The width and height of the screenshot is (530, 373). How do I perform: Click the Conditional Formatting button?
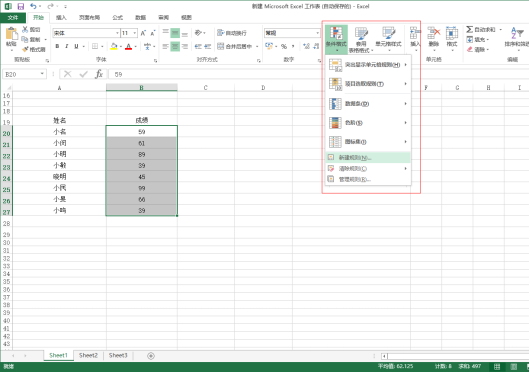click(x=336, y=39)
